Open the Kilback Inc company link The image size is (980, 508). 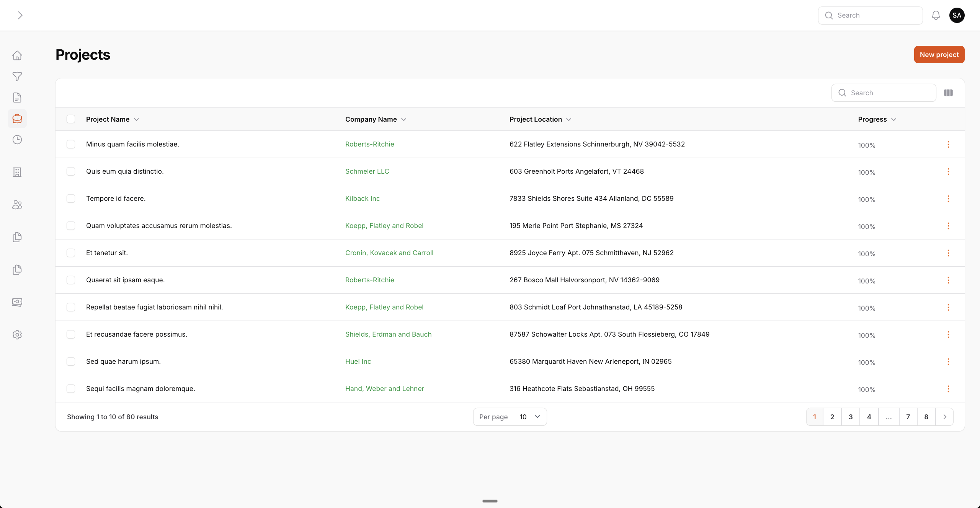[363, 199]
